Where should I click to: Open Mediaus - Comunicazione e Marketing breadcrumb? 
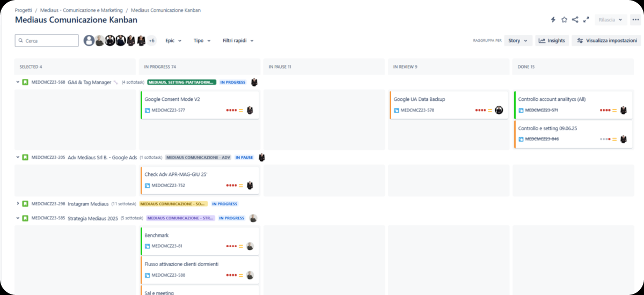pos(81,10)
